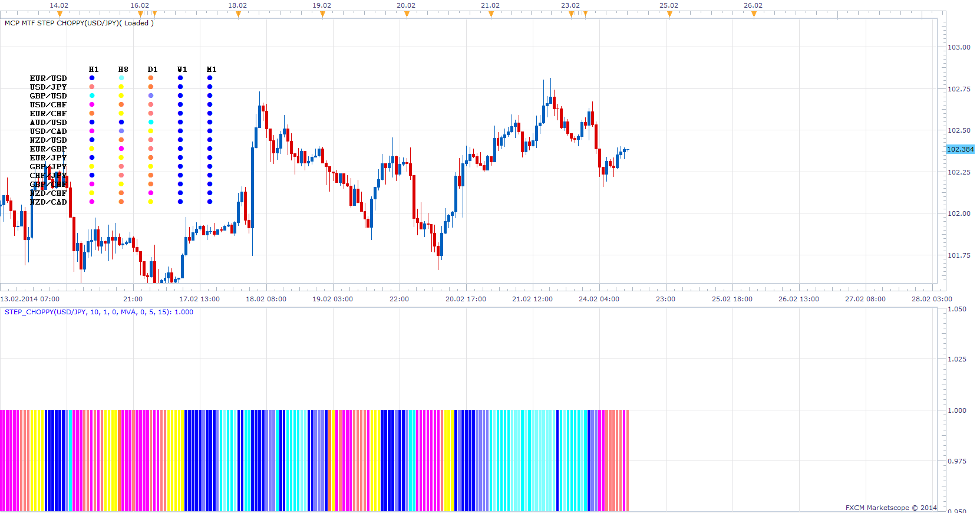The image size is (980, 513).
Task: Click the orange day marker under 21.02
Action: click(491, 14)
